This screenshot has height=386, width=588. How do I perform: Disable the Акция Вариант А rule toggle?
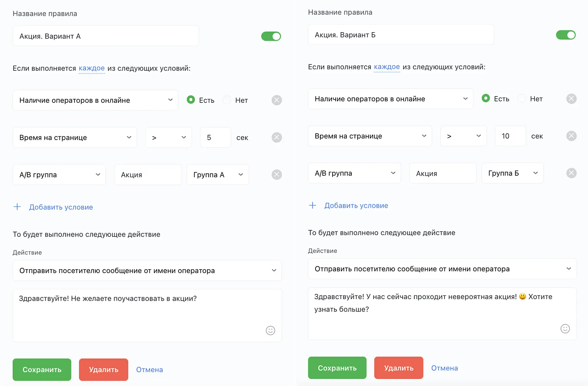click(271, 36)
